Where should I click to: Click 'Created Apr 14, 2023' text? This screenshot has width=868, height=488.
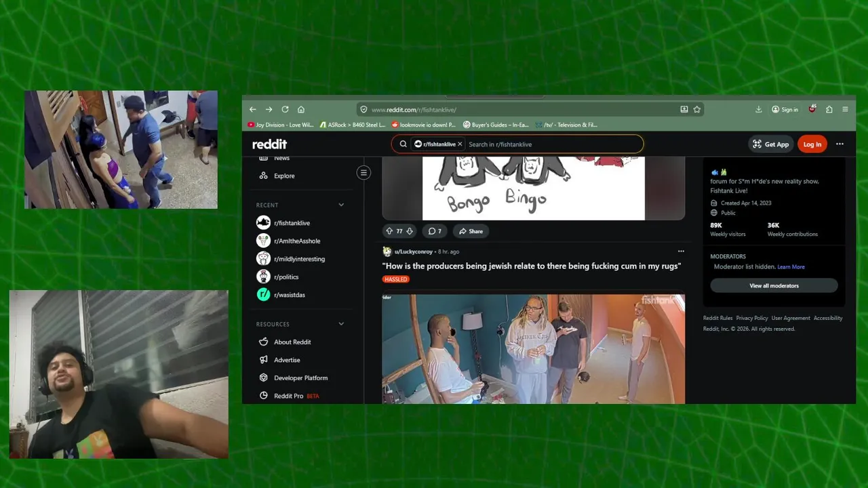point(745,203)
